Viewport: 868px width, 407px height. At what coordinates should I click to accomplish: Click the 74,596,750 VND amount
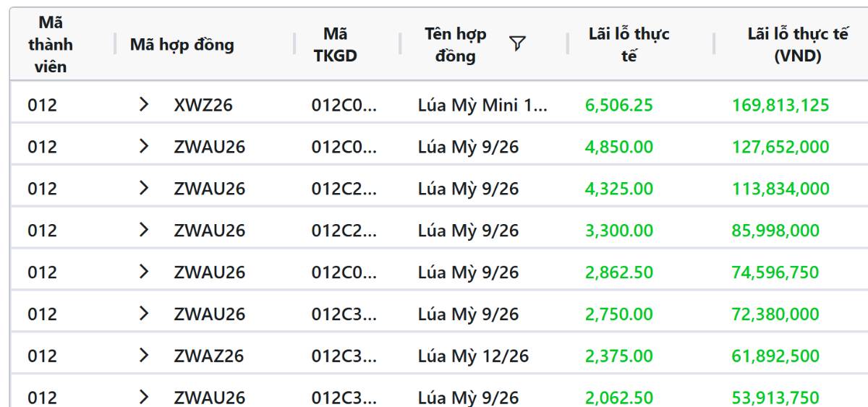tap(775, 273)
